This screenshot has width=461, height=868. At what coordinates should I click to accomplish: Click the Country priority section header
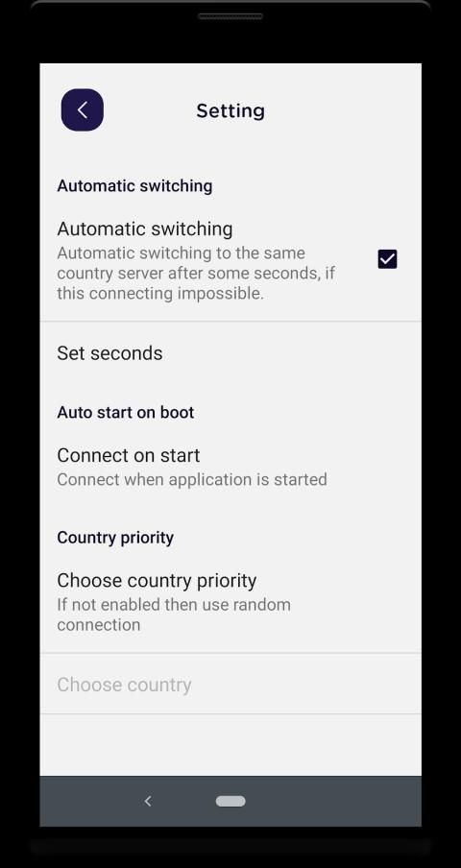(115, 538)
